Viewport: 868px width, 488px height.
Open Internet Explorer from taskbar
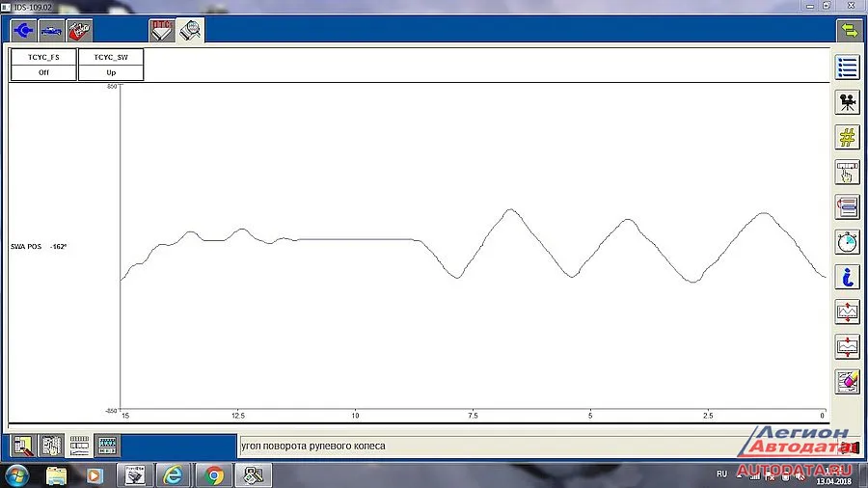173,475
